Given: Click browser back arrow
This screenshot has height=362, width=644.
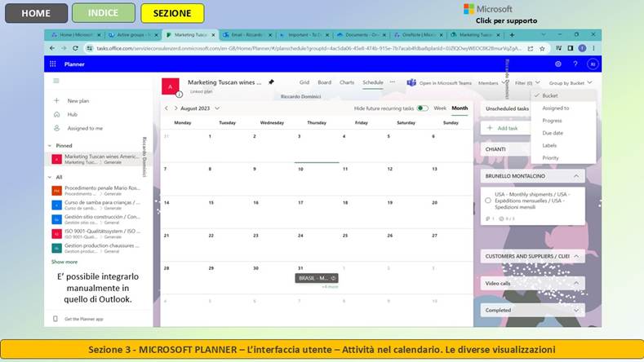Looking at the screenshot, I should click(52, 48).
